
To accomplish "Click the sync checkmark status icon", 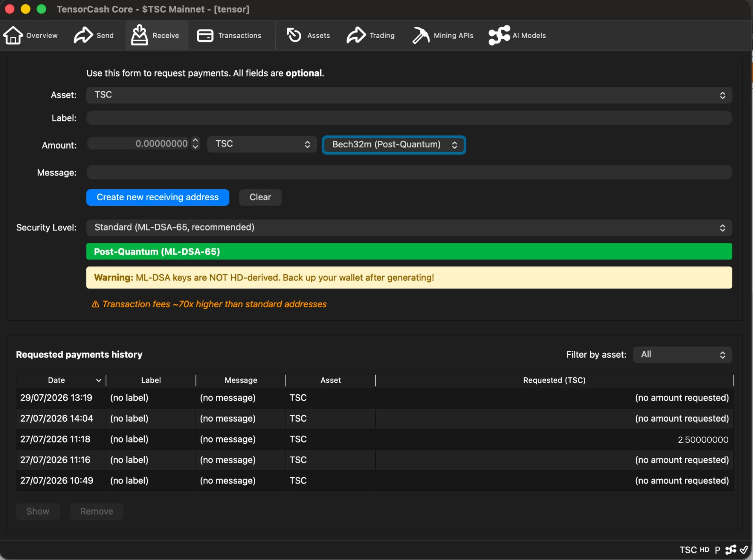I will pos(744,550).
